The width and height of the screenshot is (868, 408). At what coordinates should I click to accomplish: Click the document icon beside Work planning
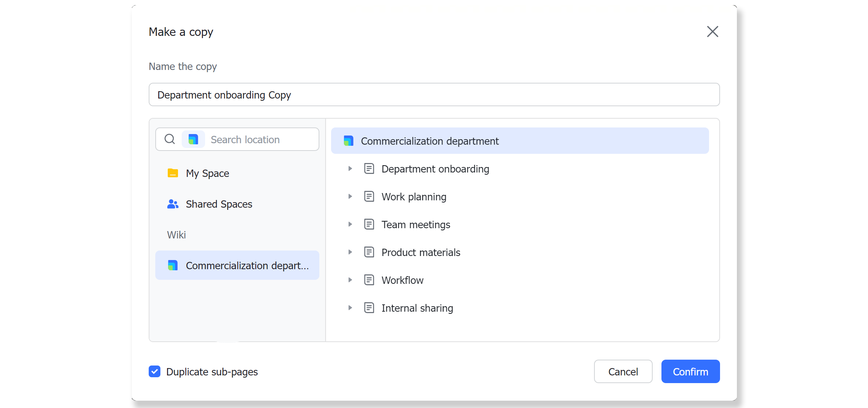coord(369,197)
